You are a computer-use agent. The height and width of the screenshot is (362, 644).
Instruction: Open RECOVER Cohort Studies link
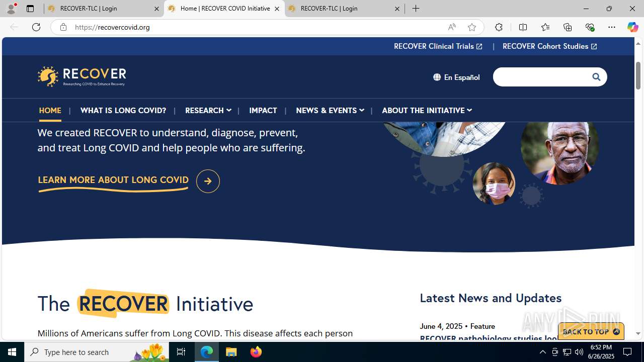click(550, 46)
